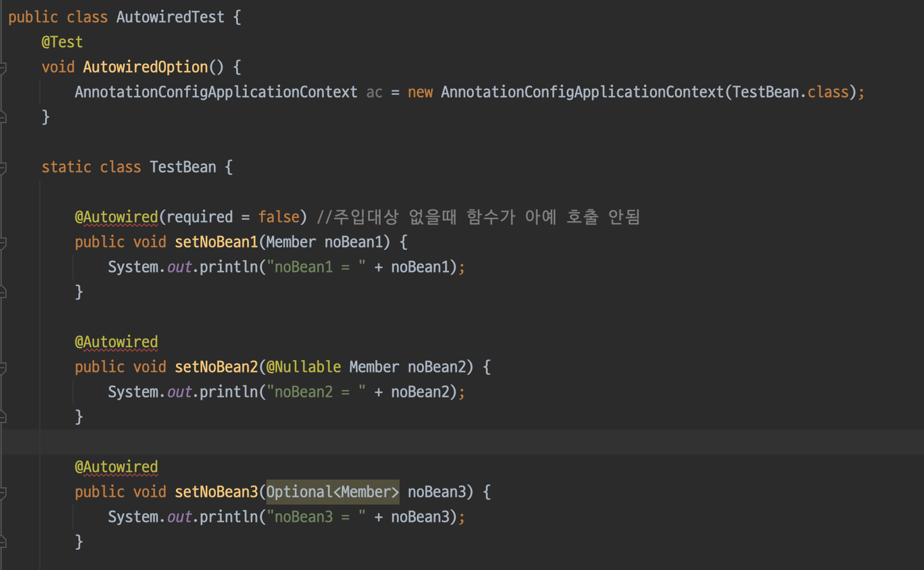Click the AutowiredOption method name
Viewport: 924px width, 570px height.
(146, 67)
